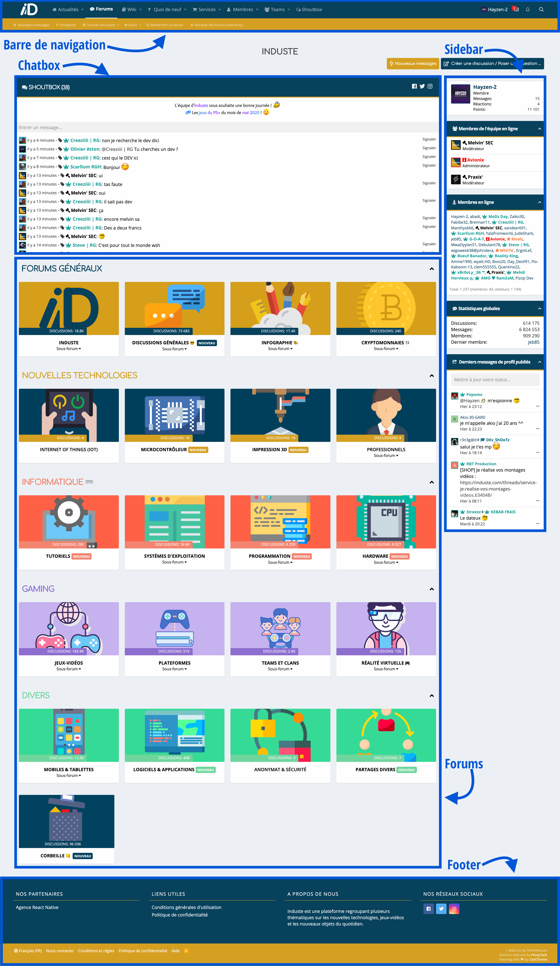The width and height of the screenshot is (560, 966).
Task: Open Shoutbox Instagram icon
Action: click(x=430, y=86)
